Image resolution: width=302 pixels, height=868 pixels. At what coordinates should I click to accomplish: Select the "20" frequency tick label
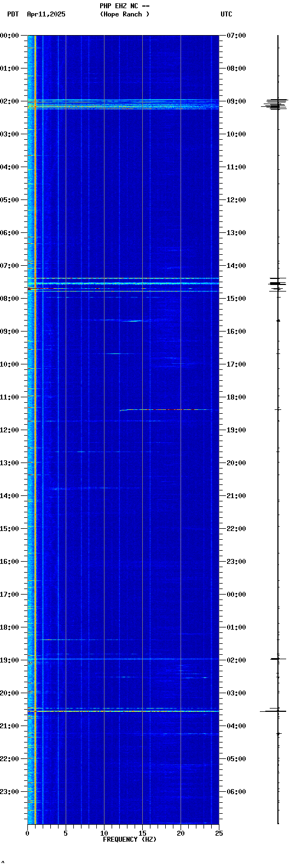point(181,833)
